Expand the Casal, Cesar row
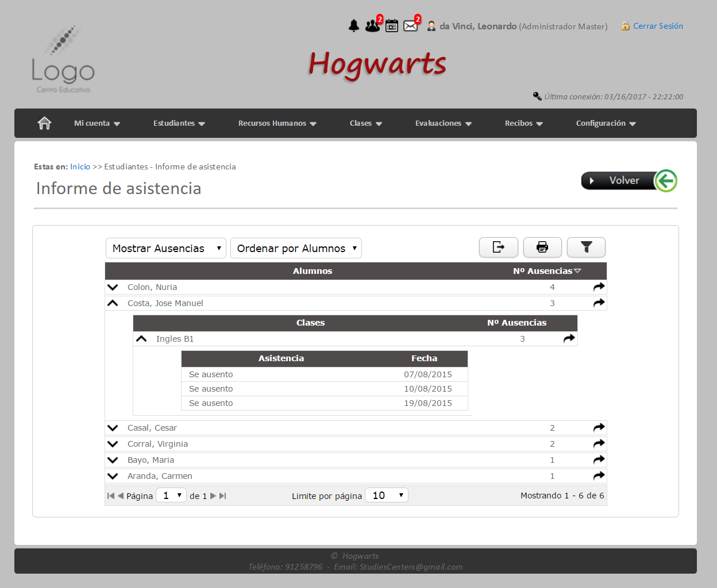The width and height of the screenshot is (717, 588). (113, 428)
